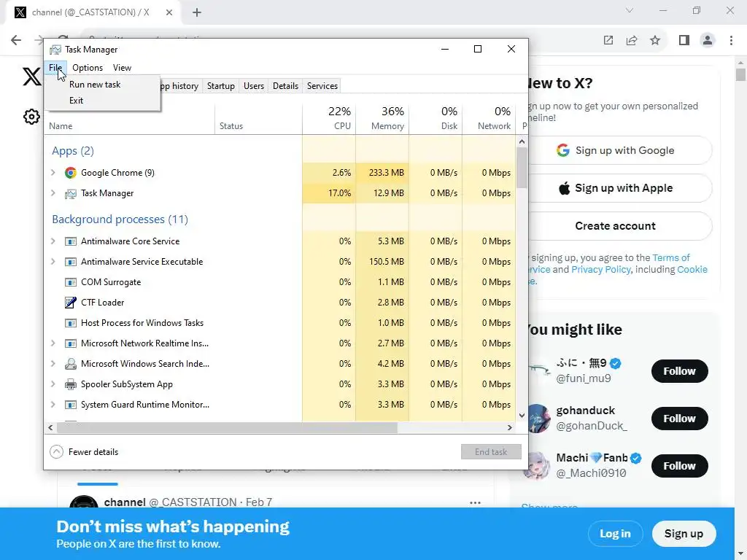
Task: Open the Privacy Policy link
Action: click(601, 270)
